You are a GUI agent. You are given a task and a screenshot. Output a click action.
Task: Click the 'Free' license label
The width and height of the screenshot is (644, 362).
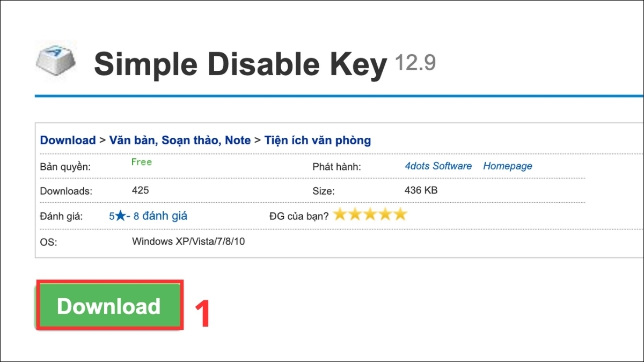141,162
